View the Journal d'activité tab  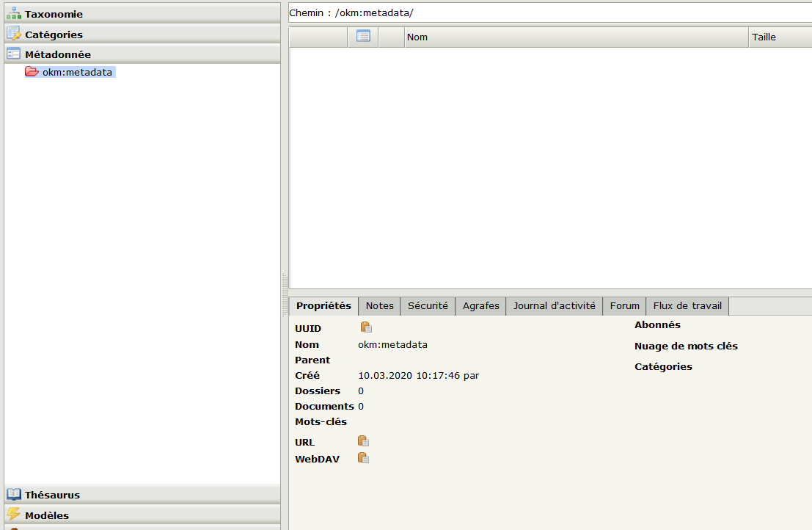[x=554, y=306]
